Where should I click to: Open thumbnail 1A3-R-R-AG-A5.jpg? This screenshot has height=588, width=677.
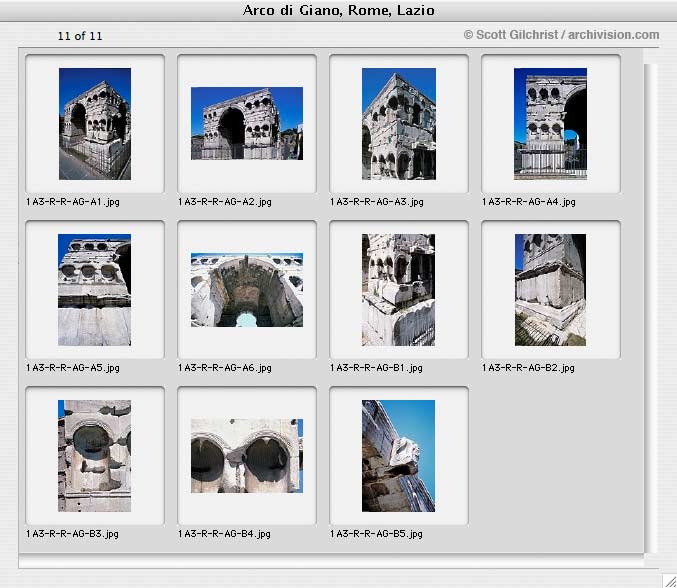pyautogui.click(x=95, y=290)
